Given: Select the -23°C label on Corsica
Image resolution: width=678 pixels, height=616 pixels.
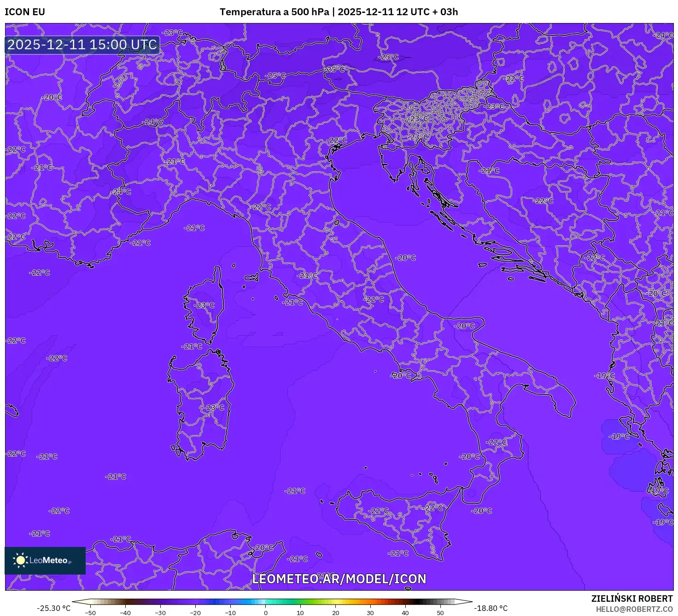Looking at the screenshot, I should pos(203,305).
